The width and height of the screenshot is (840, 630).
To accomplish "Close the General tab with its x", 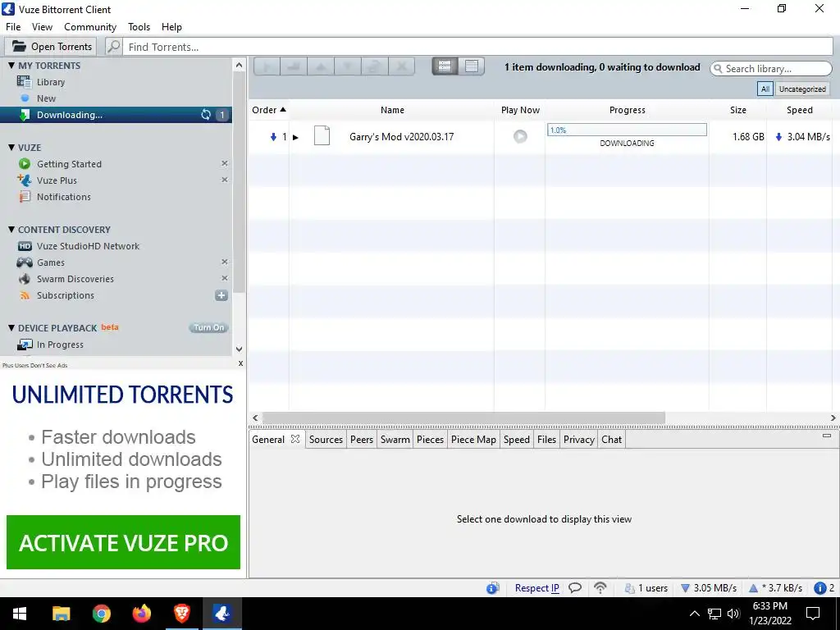I will point(295,439).
